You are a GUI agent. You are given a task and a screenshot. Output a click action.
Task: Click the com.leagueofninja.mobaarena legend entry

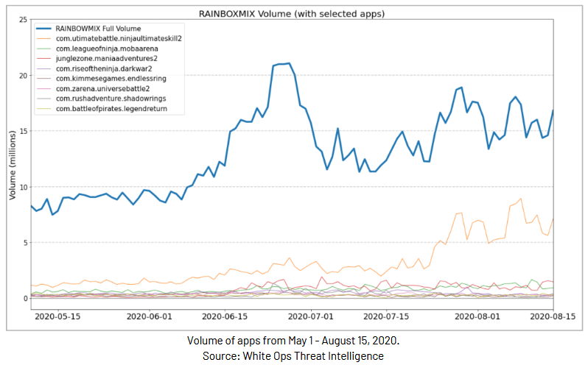pyautogui.click(x=106, y=49)
